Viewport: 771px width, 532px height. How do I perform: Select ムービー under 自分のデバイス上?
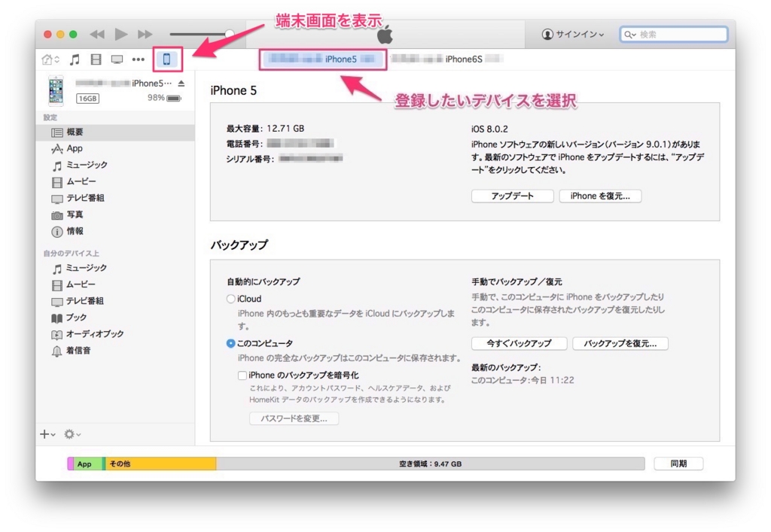(x=115, y=284)
